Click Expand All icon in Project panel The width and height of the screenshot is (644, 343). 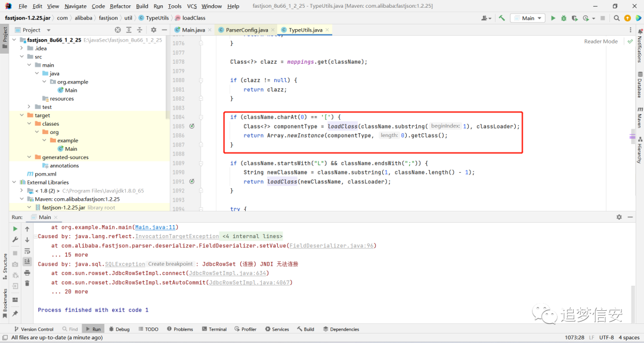(129, 30)
